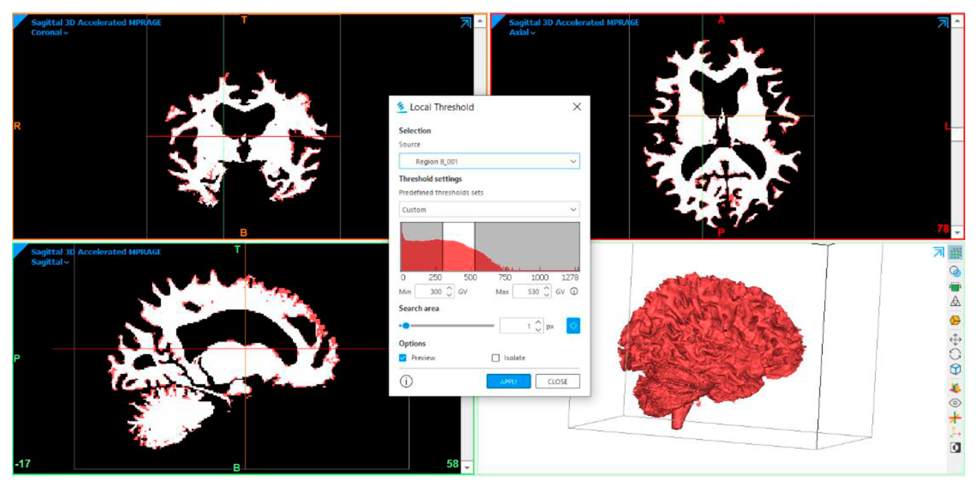Toggle the eye visibility icon in 3D toolbar
The image size is (980, 486).
955,403
